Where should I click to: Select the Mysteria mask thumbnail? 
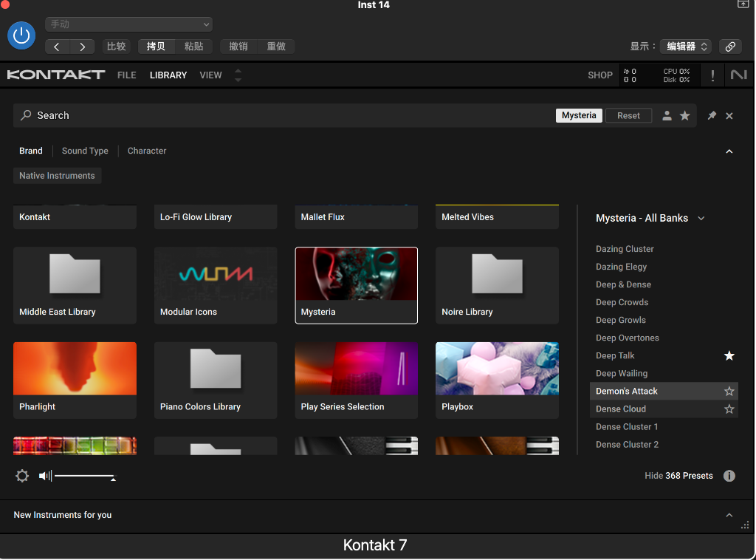pyautogui.click(x=357, y=273)
